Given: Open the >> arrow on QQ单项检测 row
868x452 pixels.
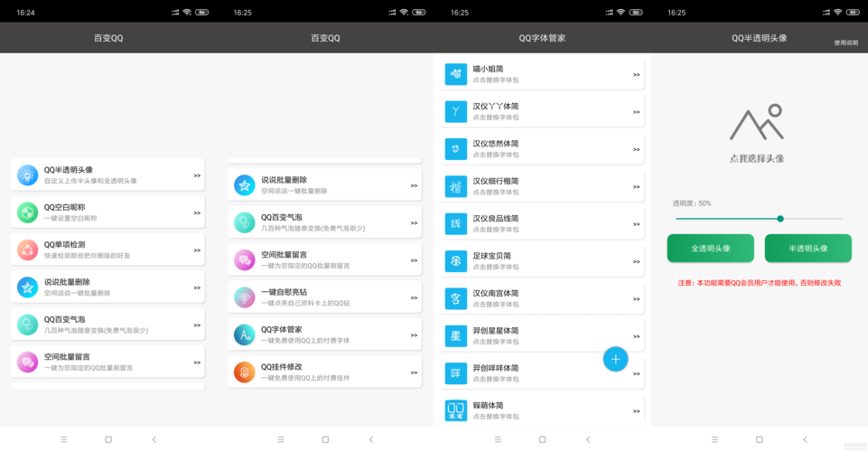Looking at the screenshot, I should click(197, 250).
